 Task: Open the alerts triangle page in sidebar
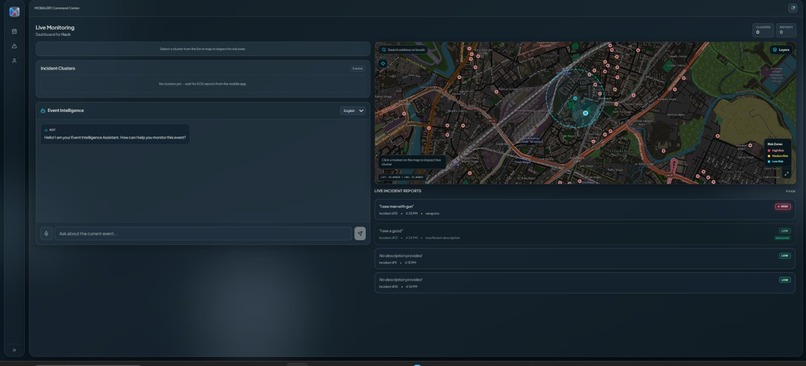click(14, 46)
